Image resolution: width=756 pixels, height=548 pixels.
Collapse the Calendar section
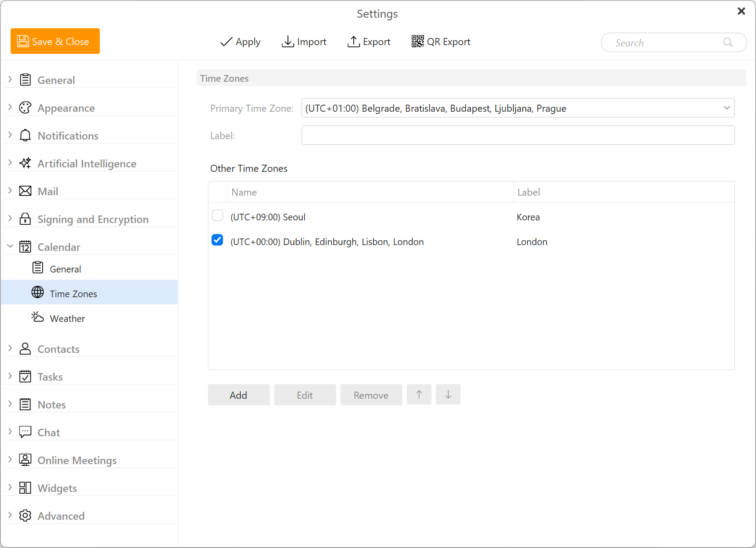[10, 246]
